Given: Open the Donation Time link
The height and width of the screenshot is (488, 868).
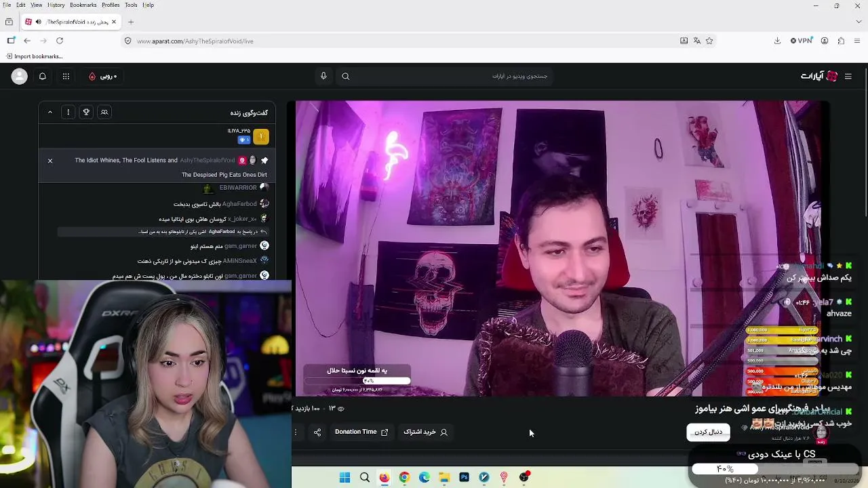Looking at the screenshot, I should (361, 432).
